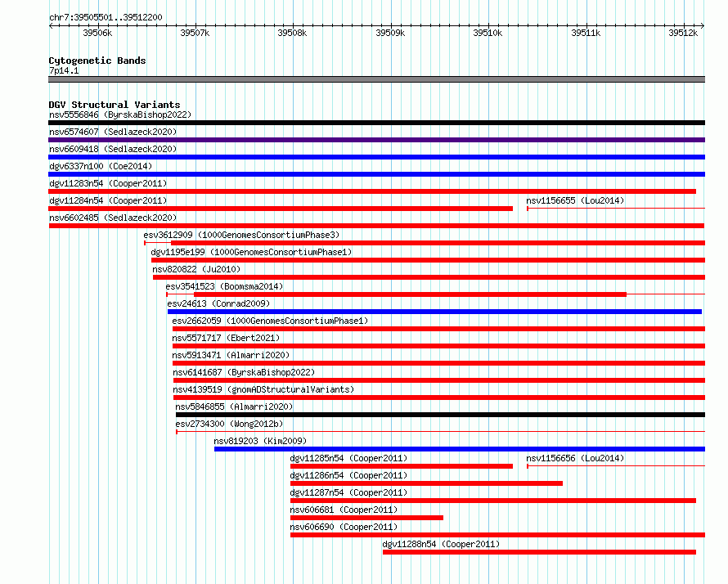The image size is (728, 584).
Task: Open the nsv6602485 (Sedlazeck2020) label
Action: click(113, 218)
